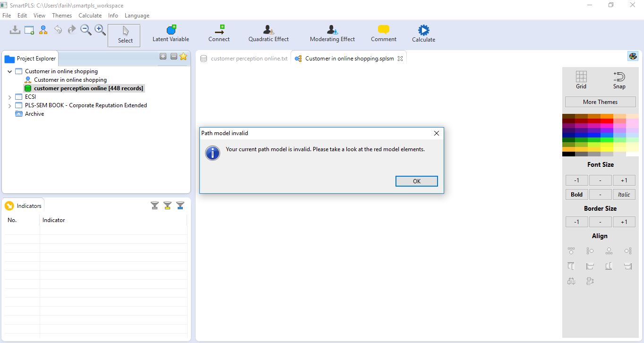Pick the white color swatch

pos(632,154)
